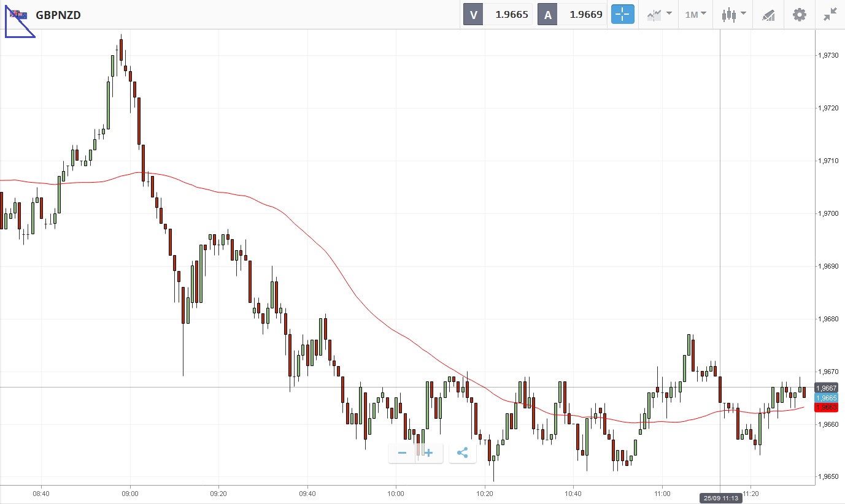Click the collapse chart arrows icon
This screenshot has height=504, width=845.
click(x=830, y=14)
